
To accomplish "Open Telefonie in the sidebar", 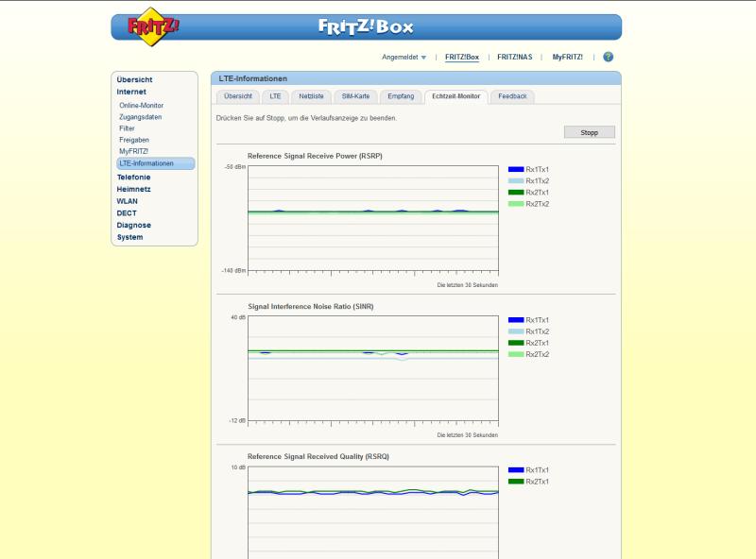I will pyautogui.click(x=133, y=177).
